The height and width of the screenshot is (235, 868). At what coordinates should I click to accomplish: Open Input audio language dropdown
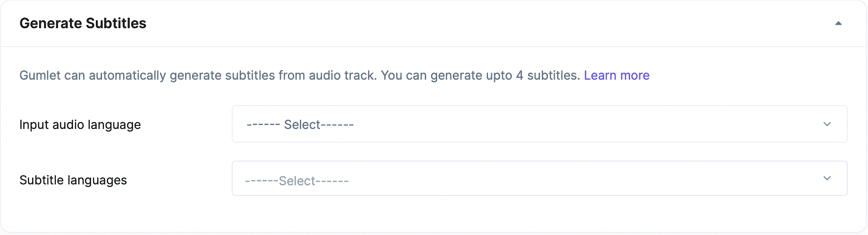pos(540,124)
